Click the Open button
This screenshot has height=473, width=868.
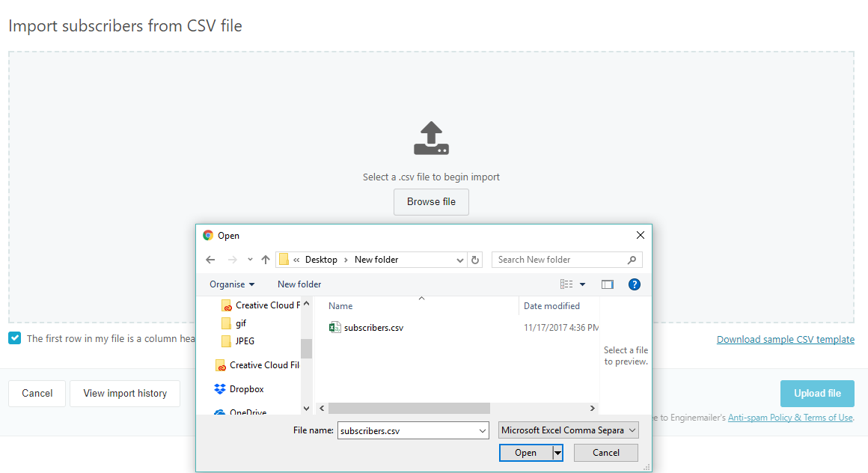tap(526, 453)
